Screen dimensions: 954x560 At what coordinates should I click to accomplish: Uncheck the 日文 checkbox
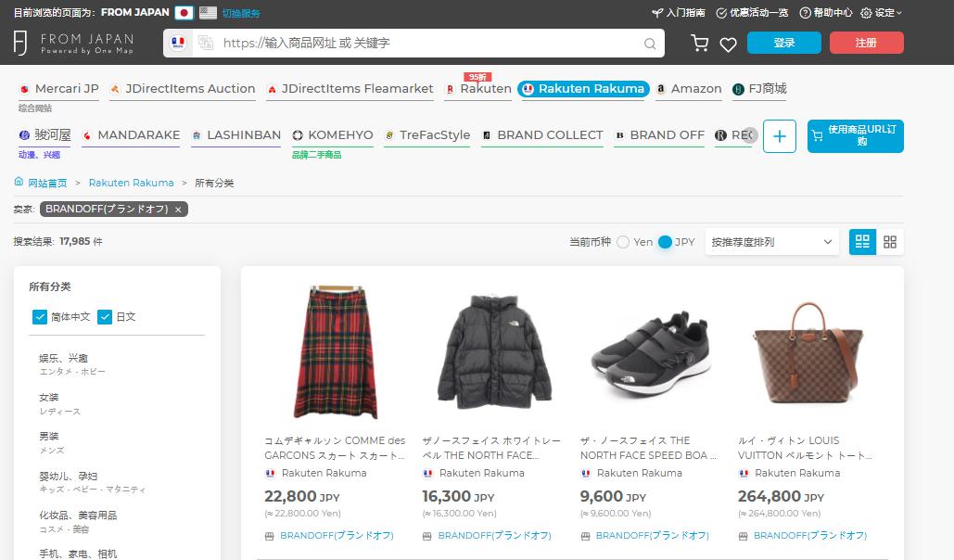[x=105, y=317]
